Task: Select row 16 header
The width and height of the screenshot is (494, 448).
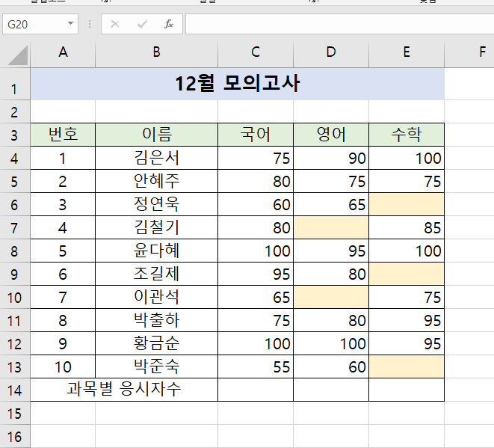Action: (15, 436)
